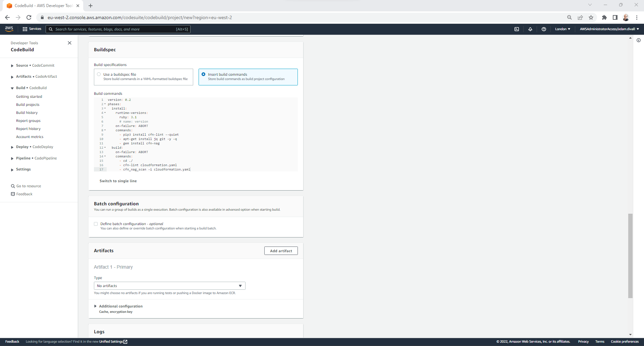Open the London region dropdown
644x346 pixels.
point(562,29)
